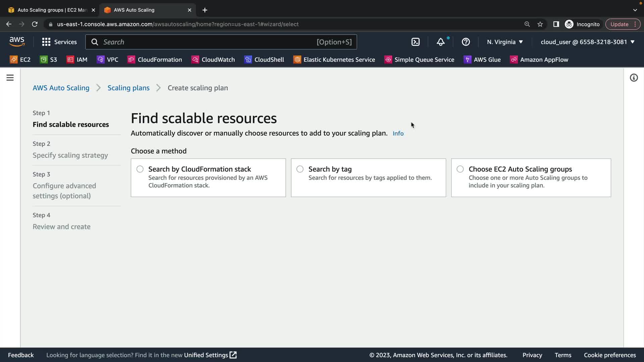Click Scaling plans breadcrumb link
Viewport: 644px width, 362px height.
[128, 88]
